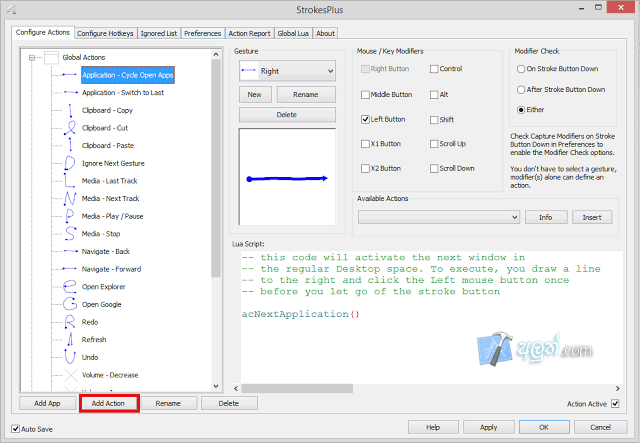Click the Right gesture preview drawing
The image size is (640, 443).
pos(287,177)
